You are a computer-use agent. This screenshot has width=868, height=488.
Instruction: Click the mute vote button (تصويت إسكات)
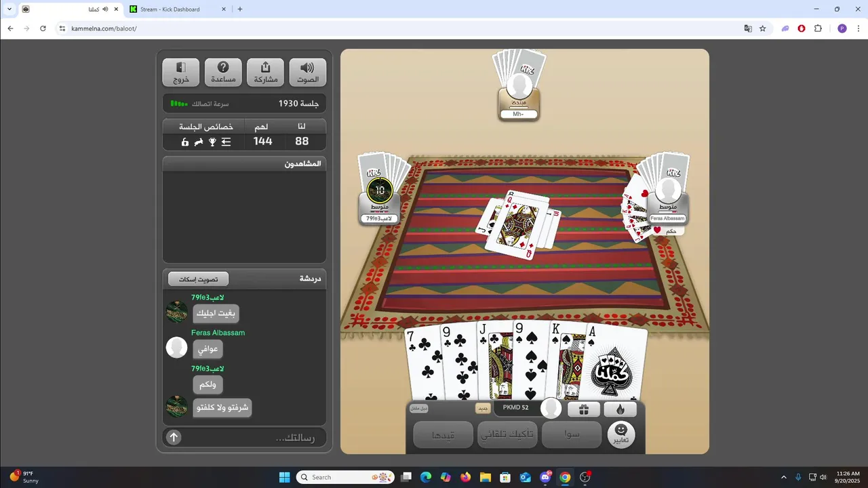click(x=198, y=279)
